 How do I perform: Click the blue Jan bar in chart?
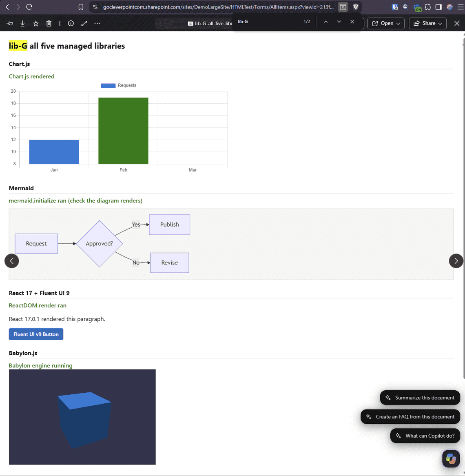tap(54, 152)
